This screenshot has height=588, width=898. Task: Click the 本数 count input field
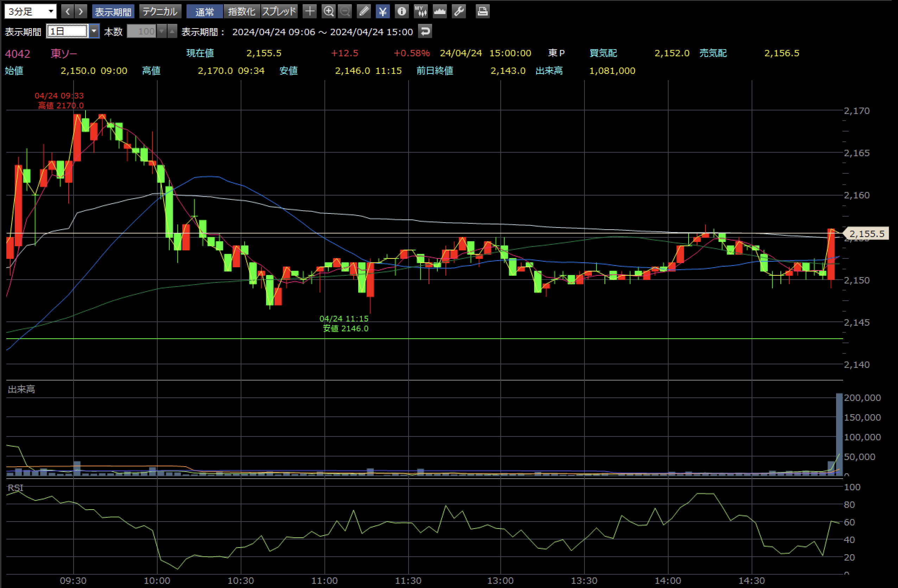pos(142,31)
